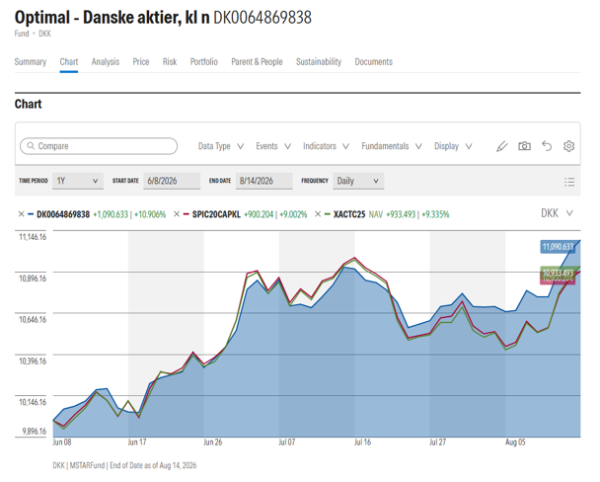Take a chart snapshot with camera icon

(524, 146)
